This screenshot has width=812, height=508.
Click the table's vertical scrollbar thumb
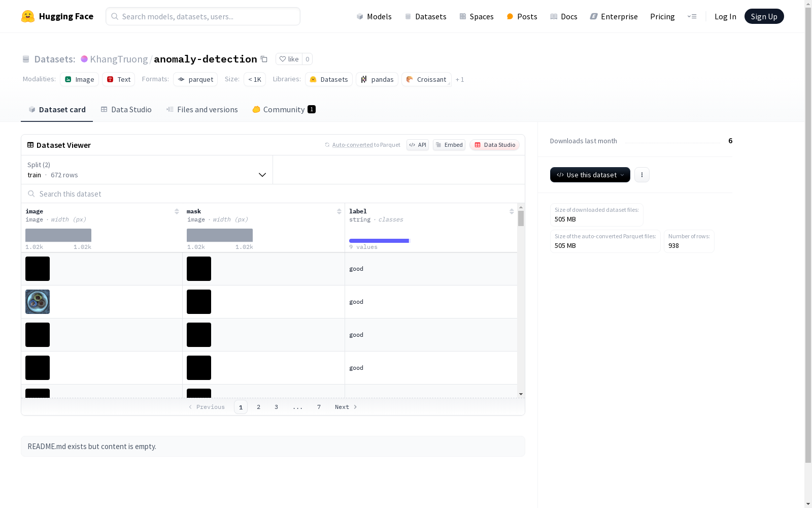pyautogui.click(x=521, y=218)
